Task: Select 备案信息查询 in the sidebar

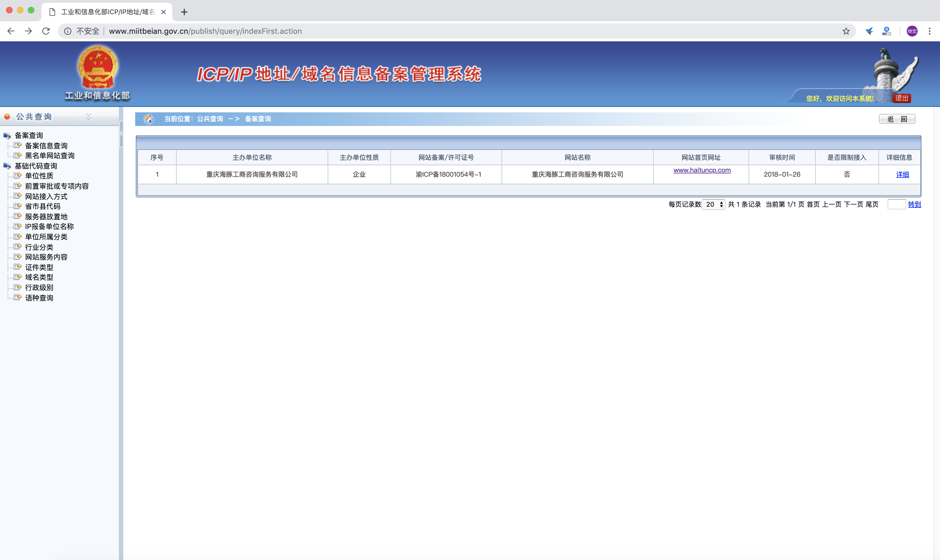Action: [x=46, y=146]
